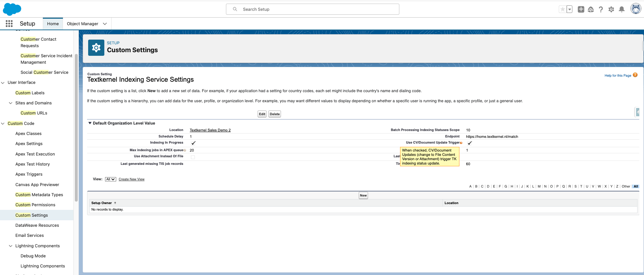Open Custom Permissions in the sidebar

tap(35, 205)
